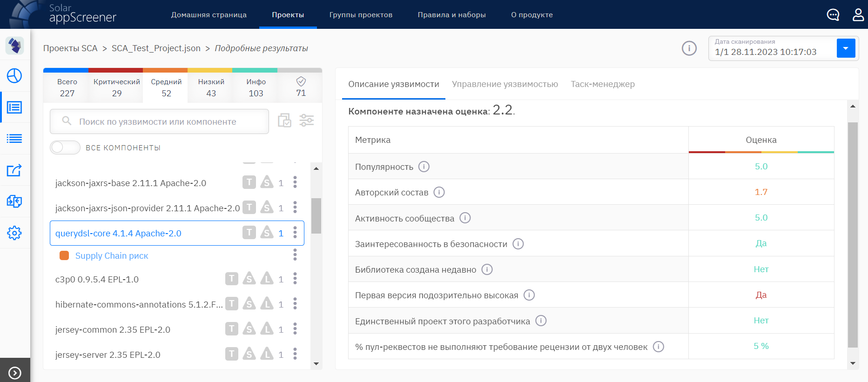Click info icon next to Библиотека создана недавно

487,269
